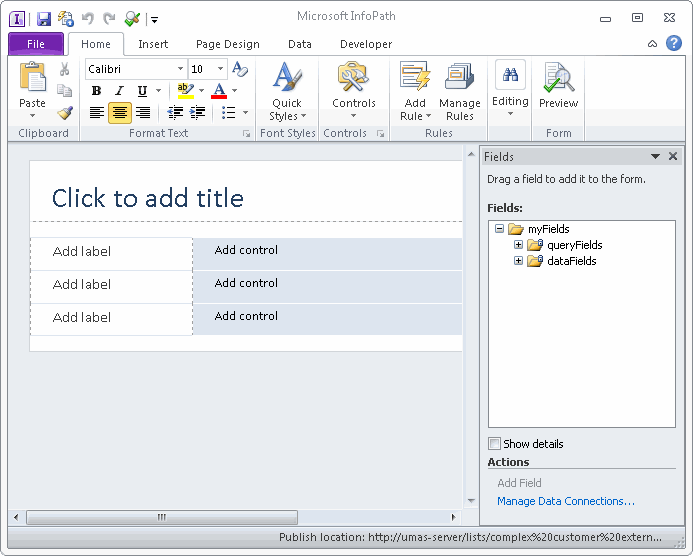Select the myFields folder
Viewport: 693px width, 556px height.
coord(539,229)
